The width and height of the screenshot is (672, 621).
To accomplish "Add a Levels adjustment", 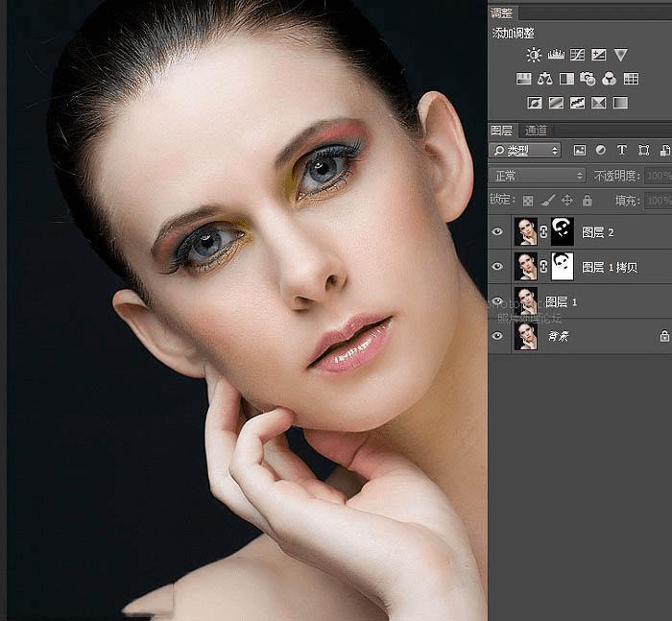I will (x=556, y=55).
